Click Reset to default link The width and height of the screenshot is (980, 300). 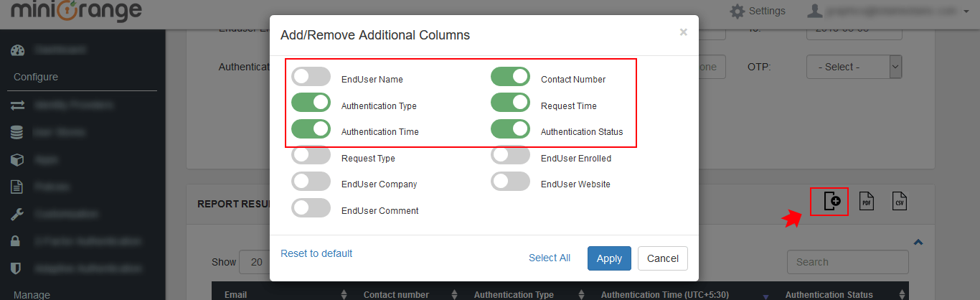click(x=316, y=253)
